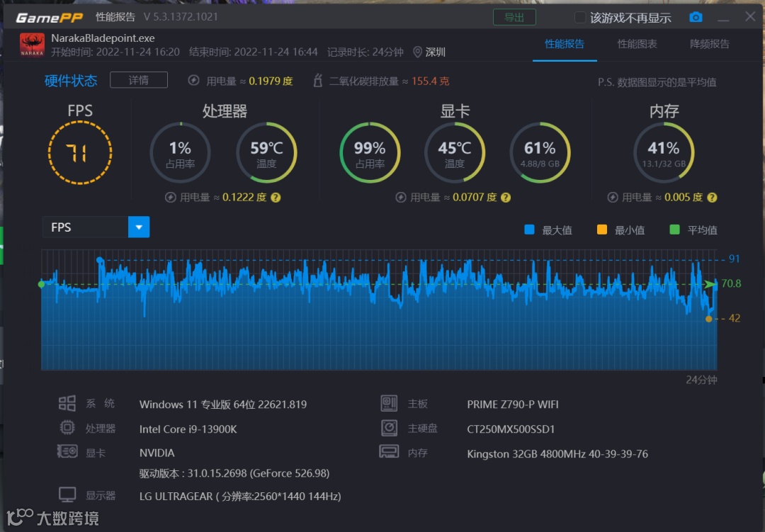Click the 开始时间 2022-11-24 16:20 text
The image size is (765, 532).
115,52
